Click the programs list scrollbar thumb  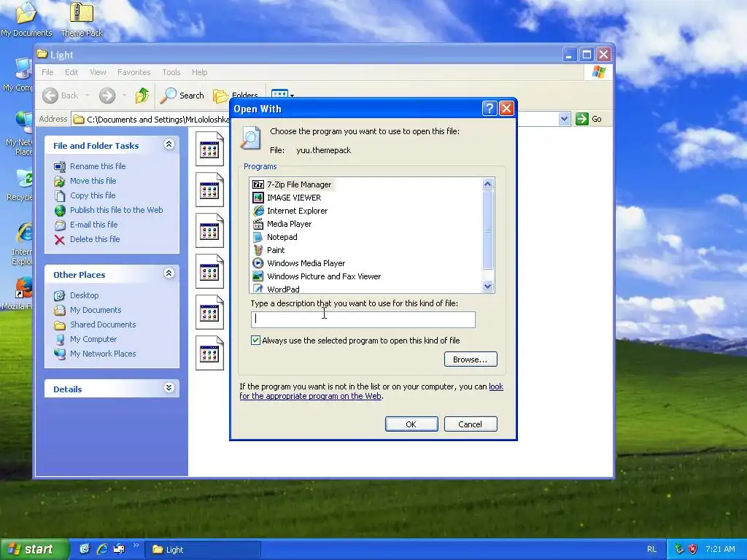click(487, 230)
